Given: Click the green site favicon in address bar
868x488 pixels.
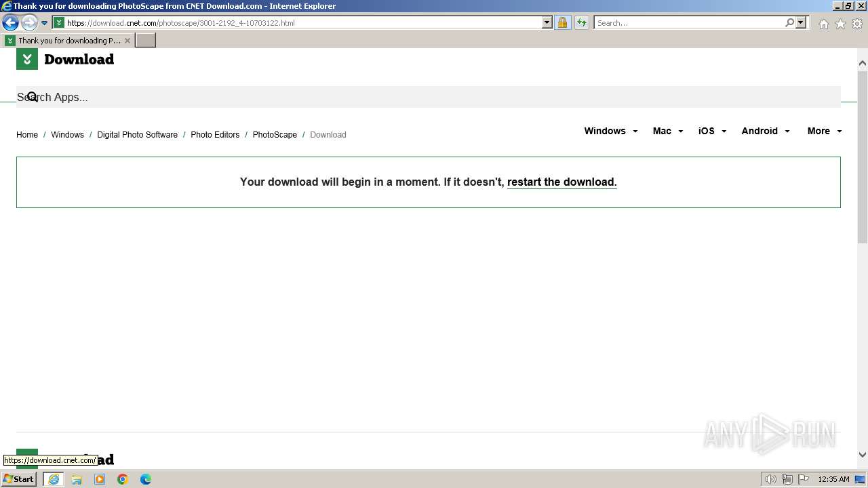Looking at the screenshot, I should (x=59, y=22).
